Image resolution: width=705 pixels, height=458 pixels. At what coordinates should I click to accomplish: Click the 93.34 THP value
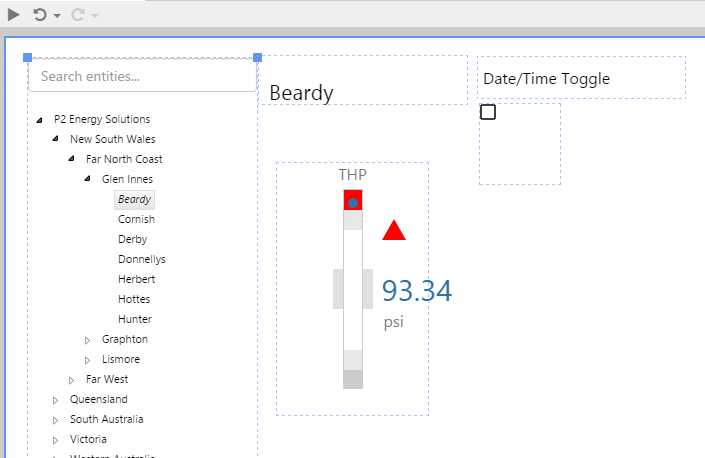[x=416, y=291]
